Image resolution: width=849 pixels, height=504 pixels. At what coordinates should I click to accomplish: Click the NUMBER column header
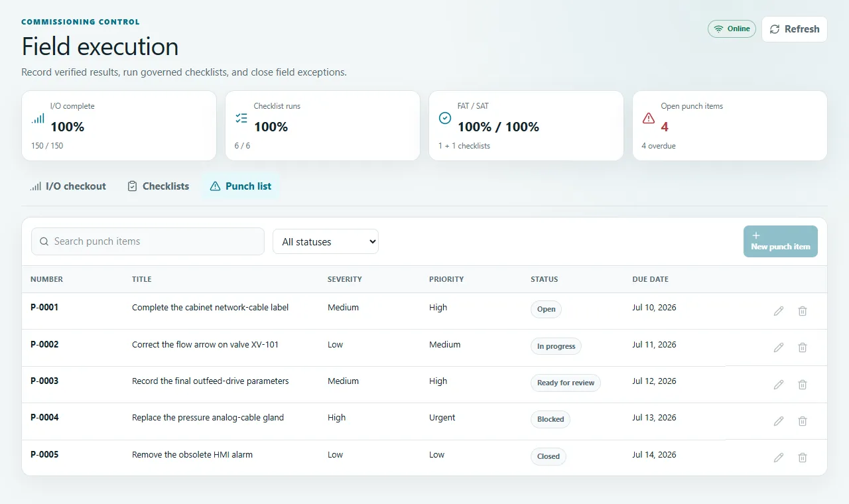pos(46,279)
